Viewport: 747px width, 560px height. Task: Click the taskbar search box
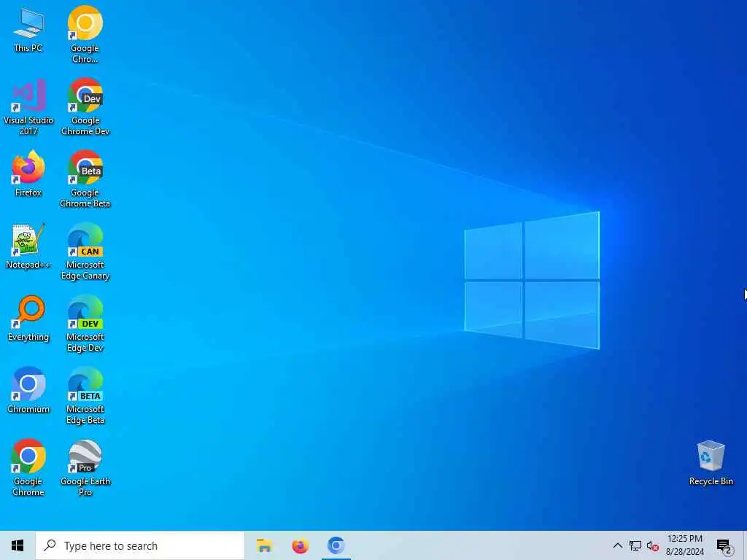click(139, 545)
